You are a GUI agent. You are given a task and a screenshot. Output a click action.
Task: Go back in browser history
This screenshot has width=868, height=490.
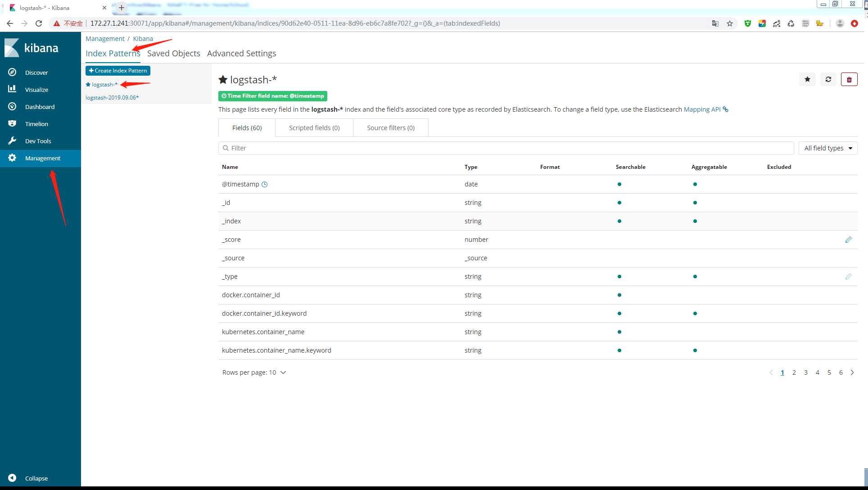point(10,23)
